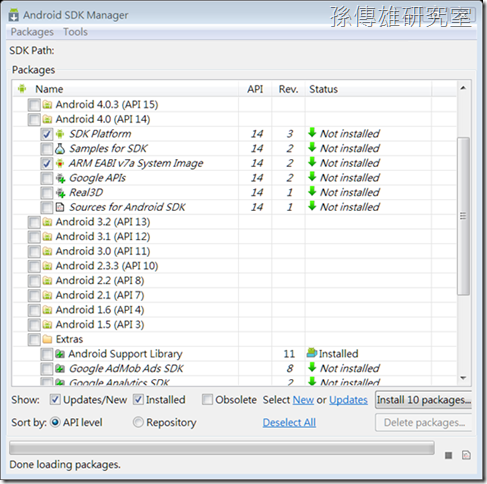487x484 pixels.
Task: Click folder icon of Android 3.2 (API 13)
Action: tap(47, 222)
